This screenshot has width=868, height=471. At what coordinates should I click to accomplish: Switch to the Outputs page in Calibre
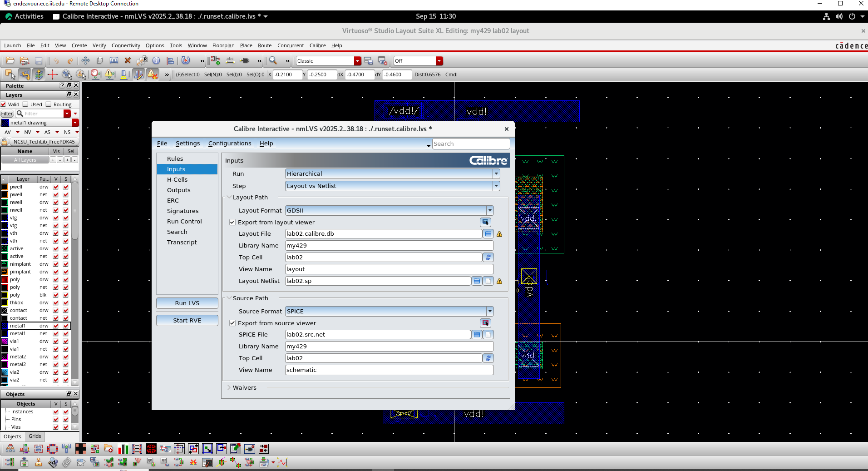pos(178,190)
